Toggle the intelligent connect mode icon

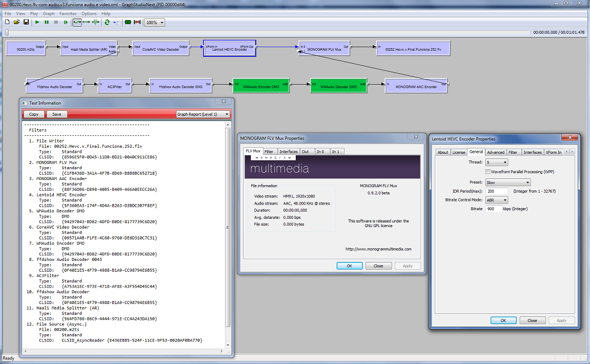pyautogui.click(x=77, y=22)
